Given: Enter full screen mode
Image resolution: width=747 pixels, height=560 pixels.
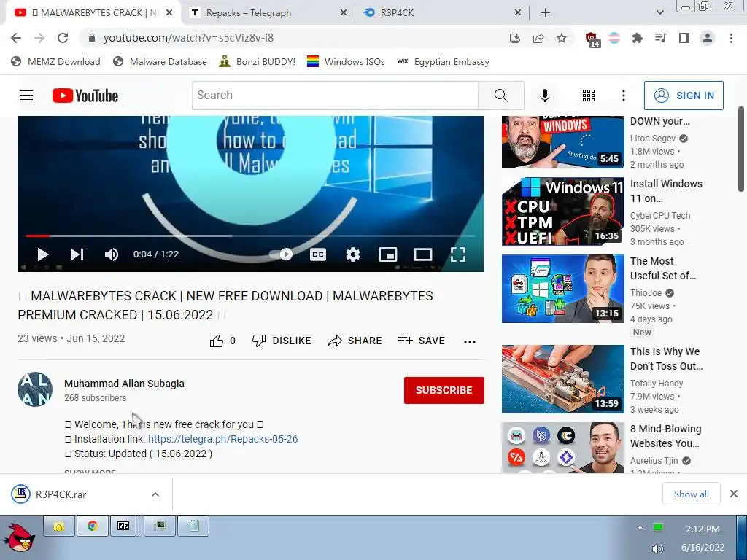Looking at the screenshot, I should coord(458,254).
